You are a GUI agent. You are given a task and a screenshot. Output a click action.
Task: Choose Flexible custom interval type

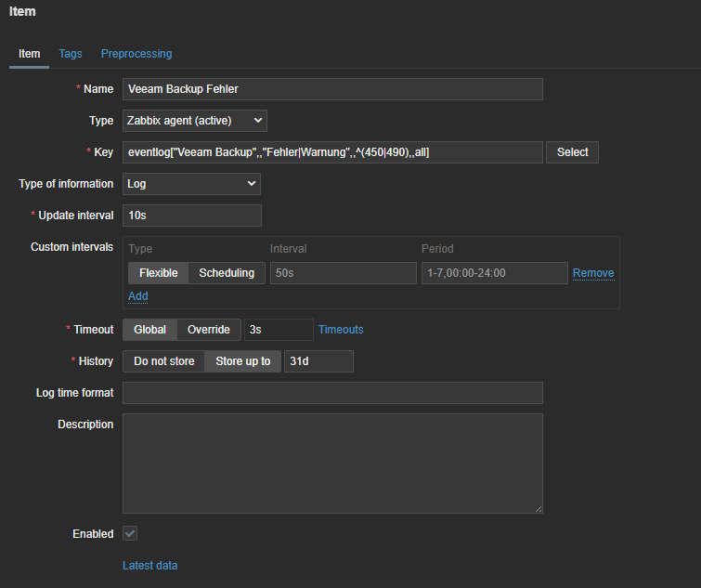click(158, 273)
